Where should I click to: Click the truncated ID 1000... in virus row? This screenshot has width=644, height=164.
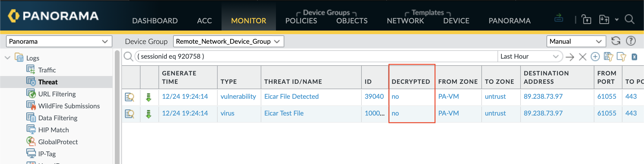(375, 113)
